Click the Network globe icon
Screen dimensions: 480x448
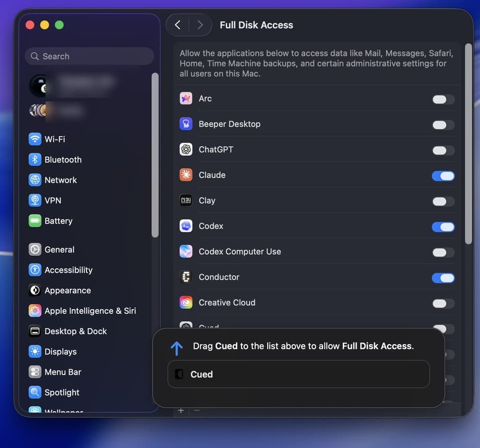(35, 180)
